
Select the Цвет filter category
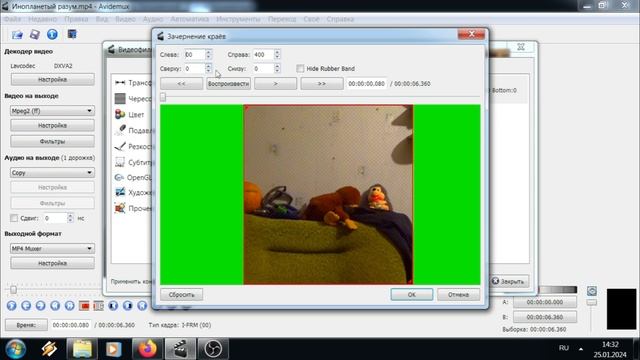coord(130,115)
